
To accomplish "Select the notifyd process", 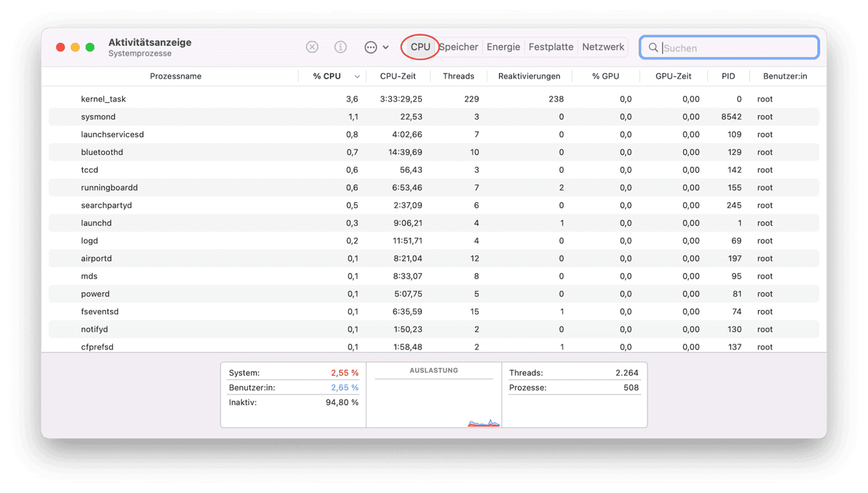I will pos(434,329).
